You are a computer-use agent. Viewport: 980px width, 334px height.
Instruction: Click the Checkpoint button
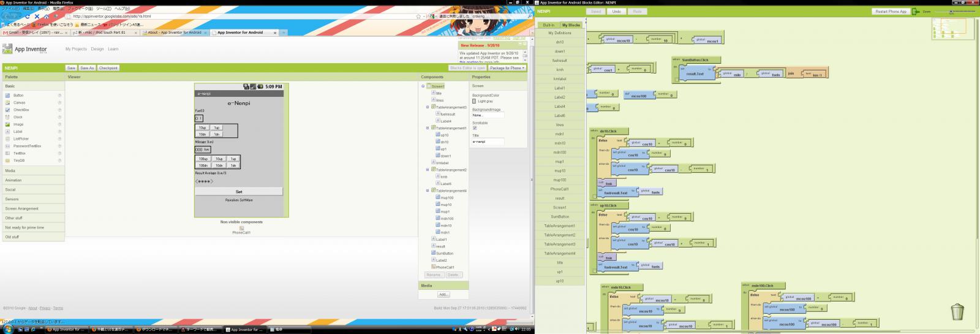pos(108,68)
